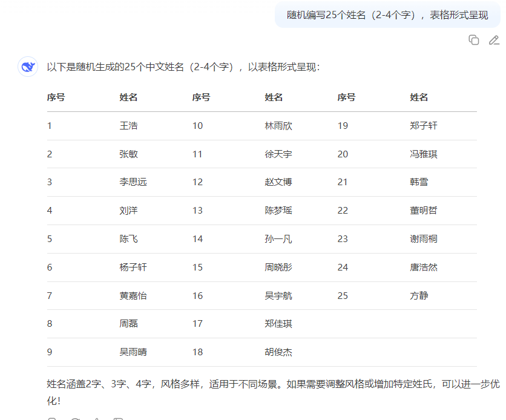Select the name cell 李思远

133,182
